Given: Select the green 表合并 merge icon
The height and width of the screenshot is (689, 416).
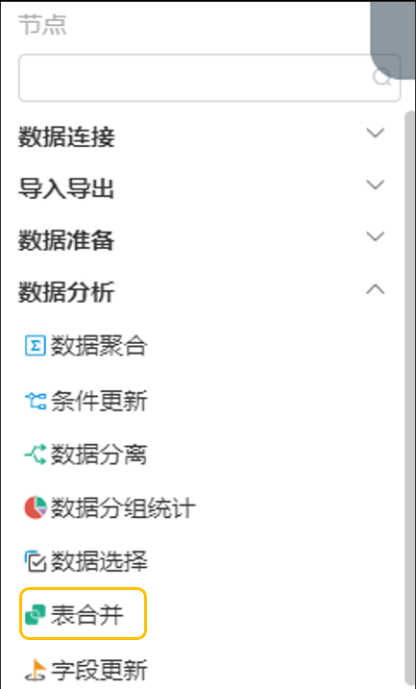Looking at the screenshot, I should point(35,614).
